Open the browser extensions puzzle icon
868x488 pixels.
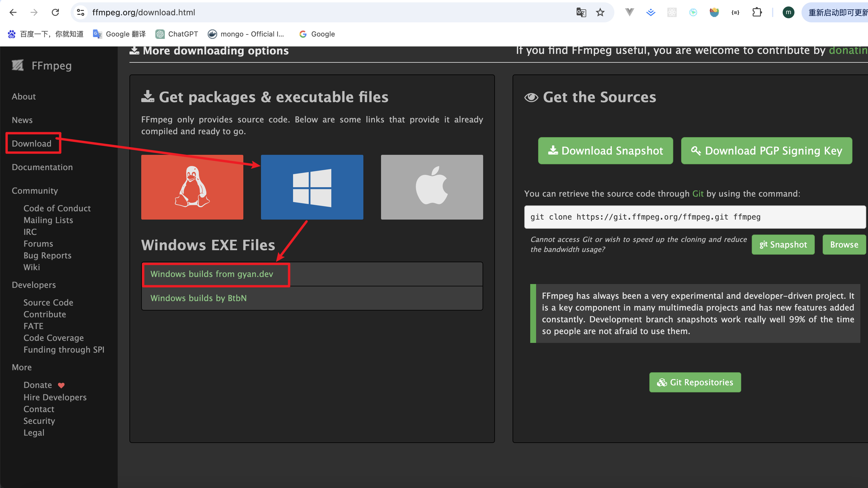tap(757, 12)
